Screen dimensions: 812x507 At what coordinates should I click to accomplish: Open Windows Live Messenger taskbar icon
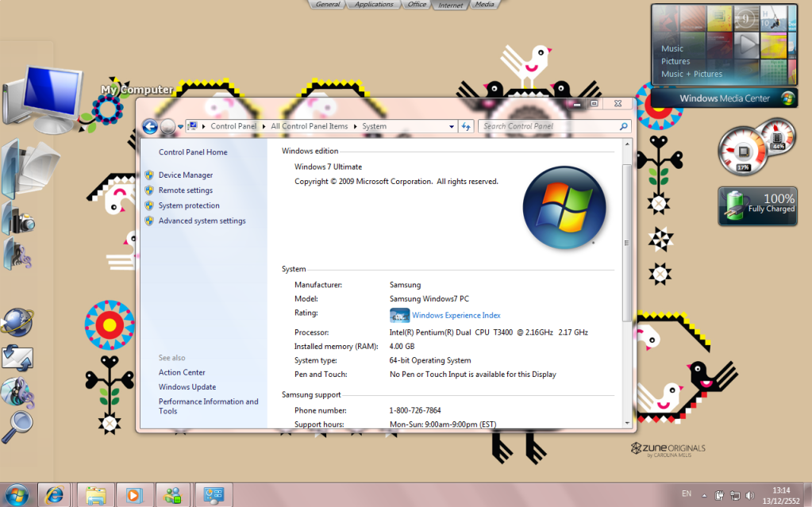point(173,495)
